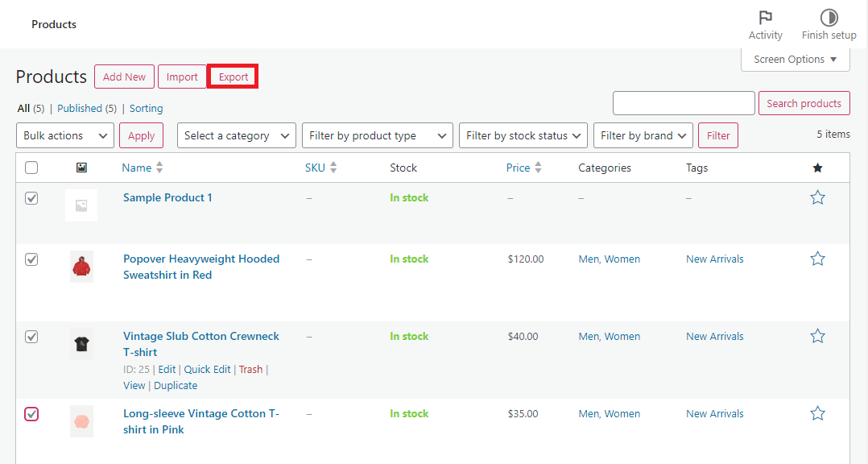
Task: Click Duplicate under the Vintage Slub product
Action: pos(176,385)
